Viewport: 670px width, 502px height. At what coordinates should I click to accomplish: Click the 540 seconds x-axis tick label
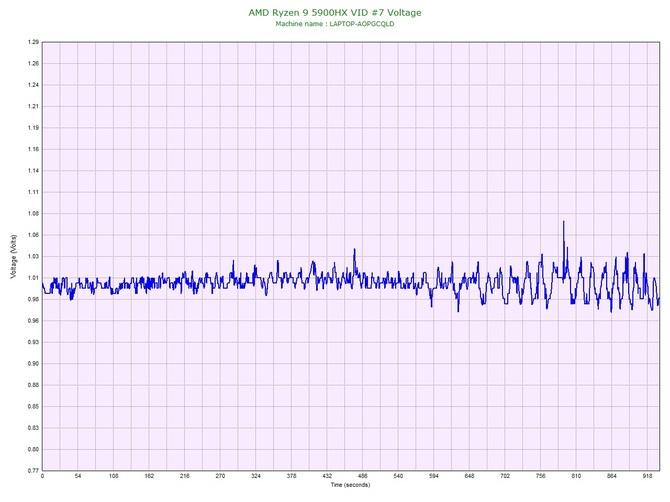398,476
